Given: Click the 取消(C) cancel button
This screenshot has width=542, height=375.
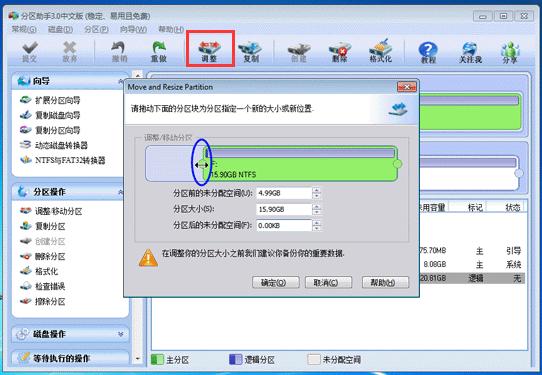Looking at the screenshot, I should [x=328, y=283].
